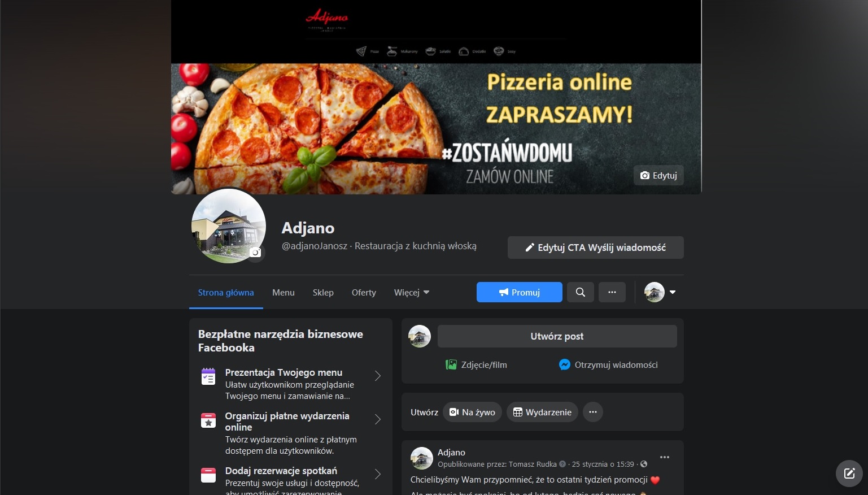Click Utwórz post button

tap(557, 336)
